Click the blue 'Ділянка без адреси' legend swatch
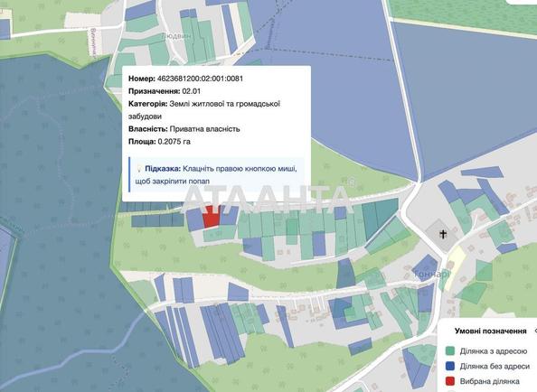Viewport: 537px width, 392px height. coord(450,366)
